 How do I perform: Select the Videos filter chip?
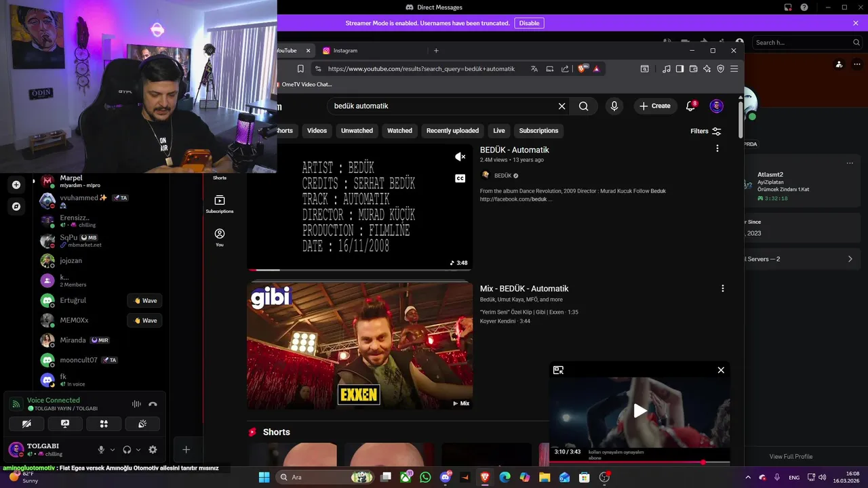(317, 131)
